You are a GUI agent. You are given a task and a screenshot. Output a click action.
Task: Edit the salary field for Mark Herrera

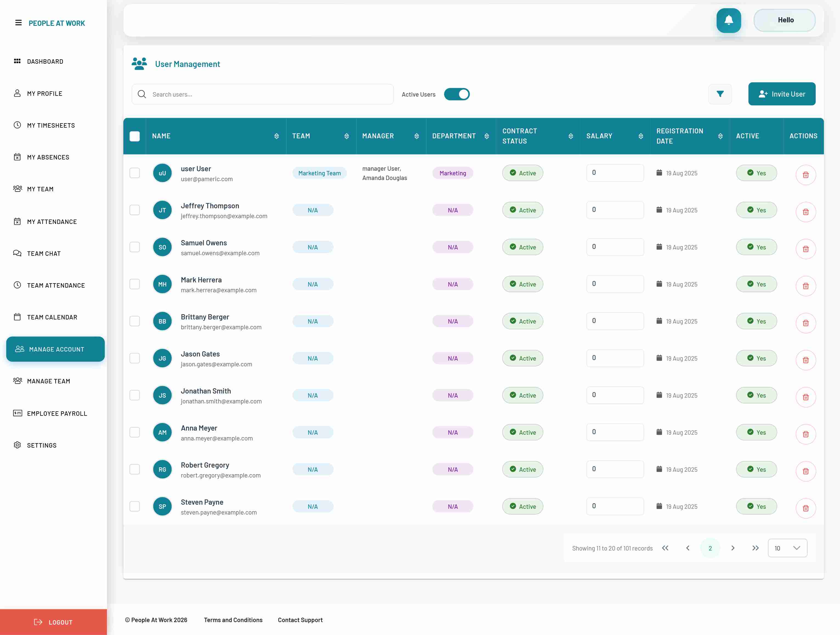615,283
